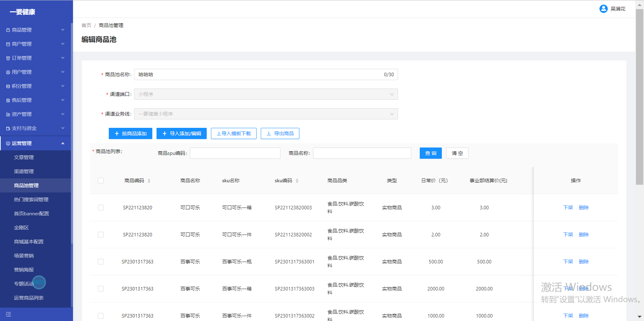Click the 清空 button
644x321 pixels.
click(457, 153)
